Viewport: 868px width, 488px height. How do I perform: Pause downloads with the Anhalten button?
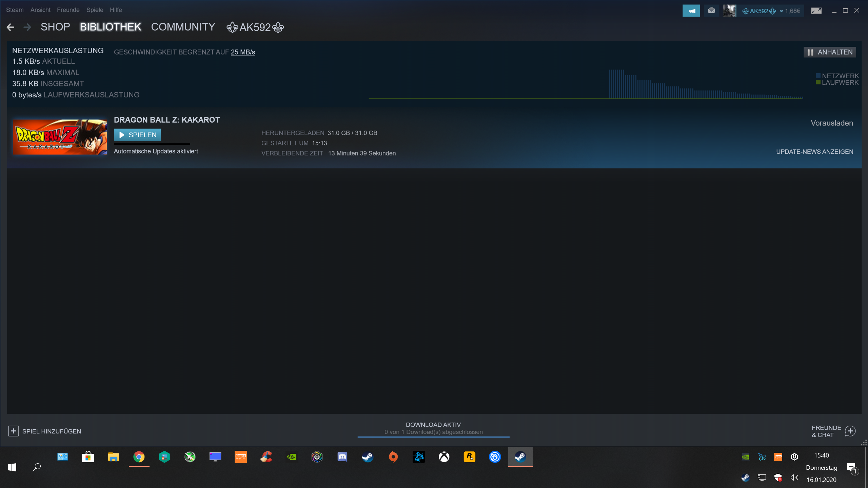(x=830, y=52)
